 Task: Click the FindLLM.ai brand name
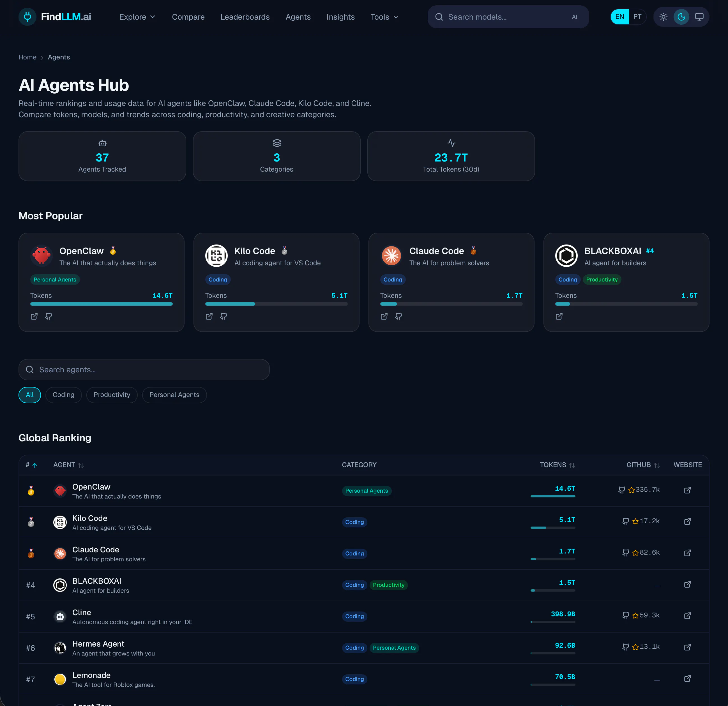[66, 17]
